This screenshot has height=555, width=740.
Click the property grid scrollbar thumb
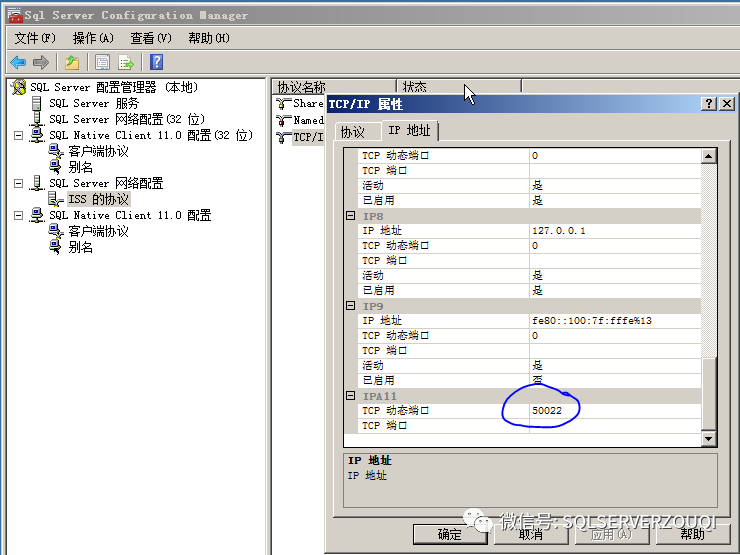[x=708, y=393]
